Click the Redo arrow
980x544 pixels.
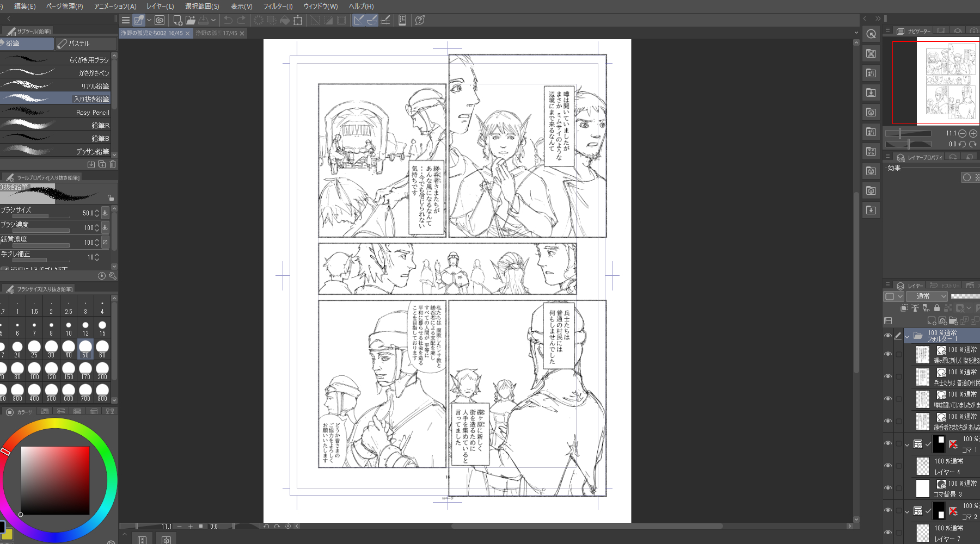tap(241, 20)
